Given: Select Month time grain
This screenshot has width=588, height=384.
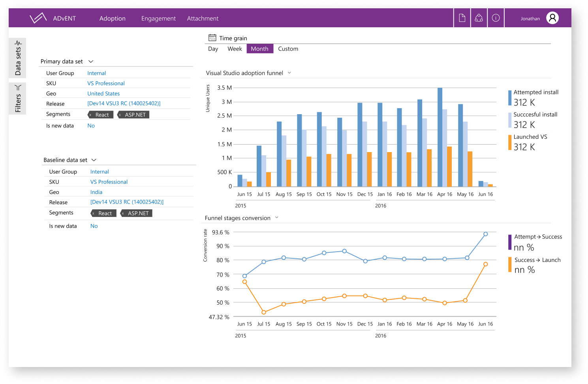Looking at the screenshot, I should click(x=260, y=49).
